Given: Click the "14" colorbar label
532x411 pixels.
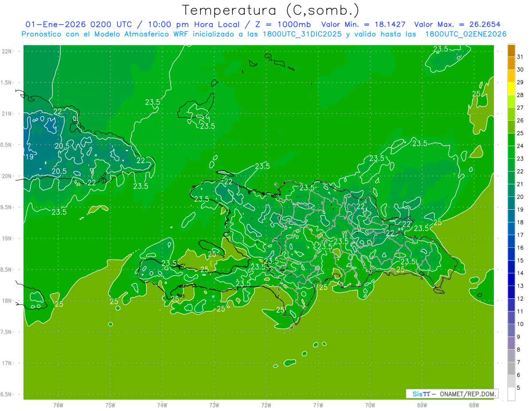Looking at the screenshot, I should [520, 273].
